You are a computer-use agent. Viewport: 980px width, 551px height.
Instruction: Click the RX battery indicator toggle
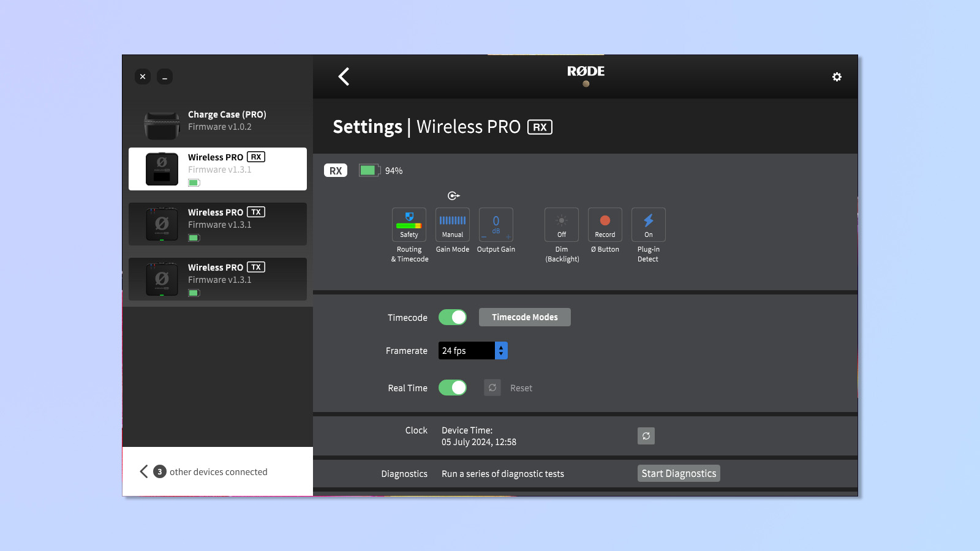[x=369, y=170]
